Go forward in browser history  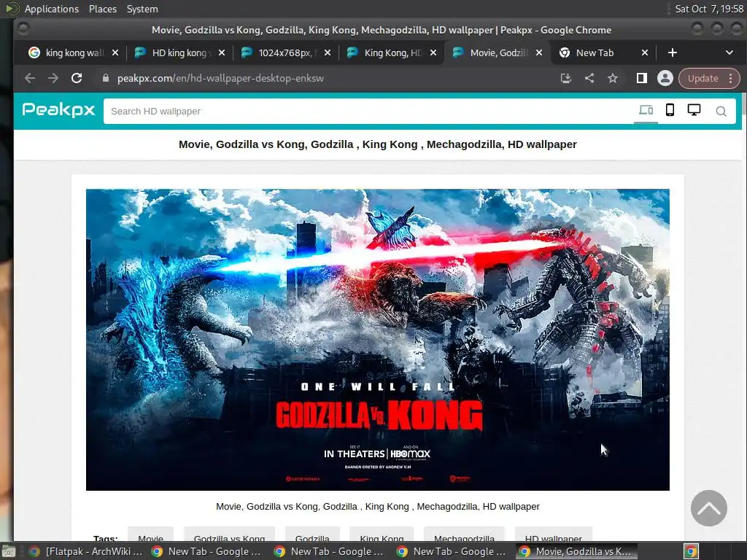(53, 78)
